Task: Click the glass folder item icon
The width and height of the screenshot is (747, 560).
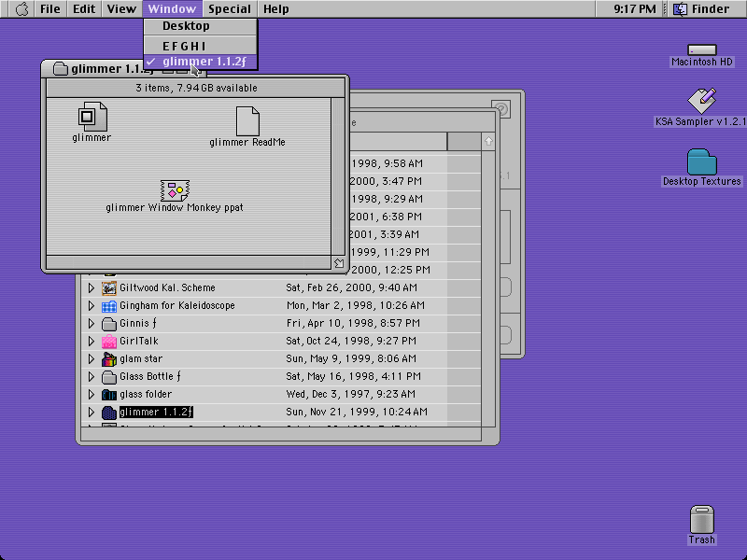Action: click(109, 395)
